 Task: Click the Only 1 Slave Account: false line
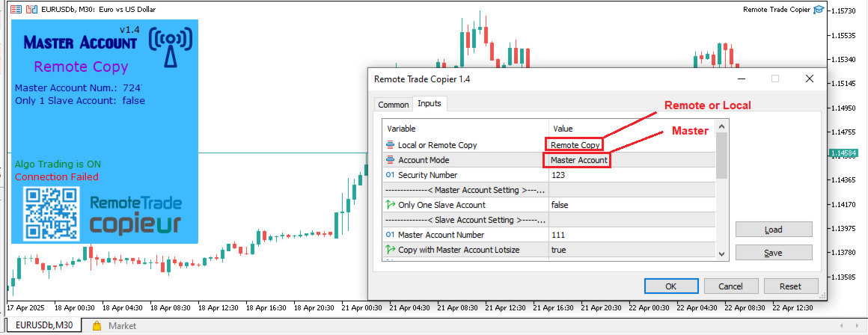[80, 101]
